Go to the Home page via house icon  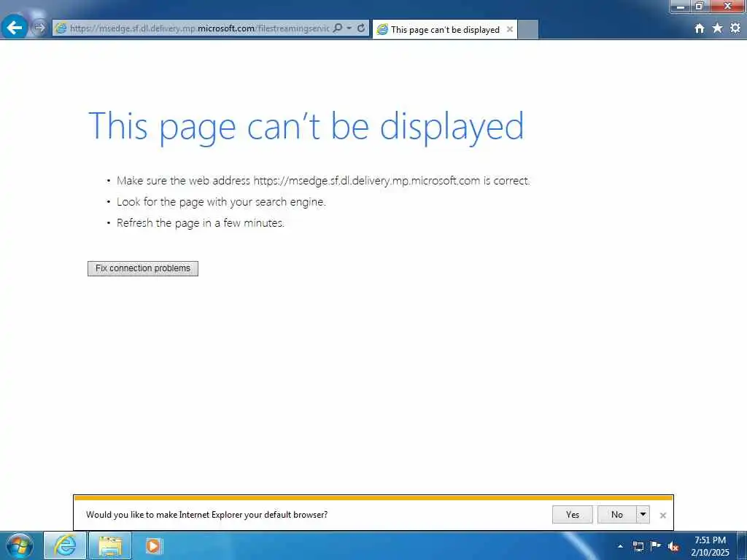click(700, 28)
